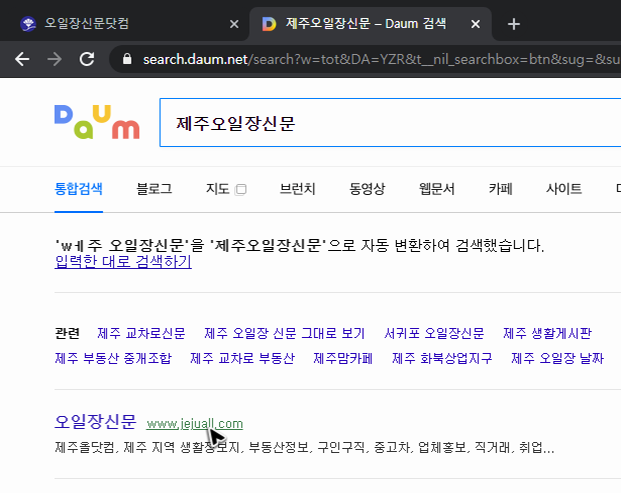Open the 블로그 search tab
This screenshot has width=621, height=493.
pos(154,189)
